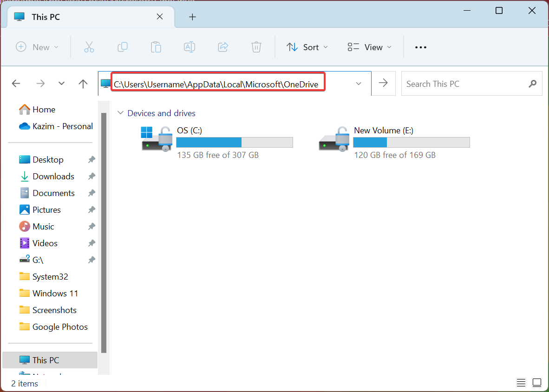
Task: Open the recent locations chevron
Action: [61, 83]
